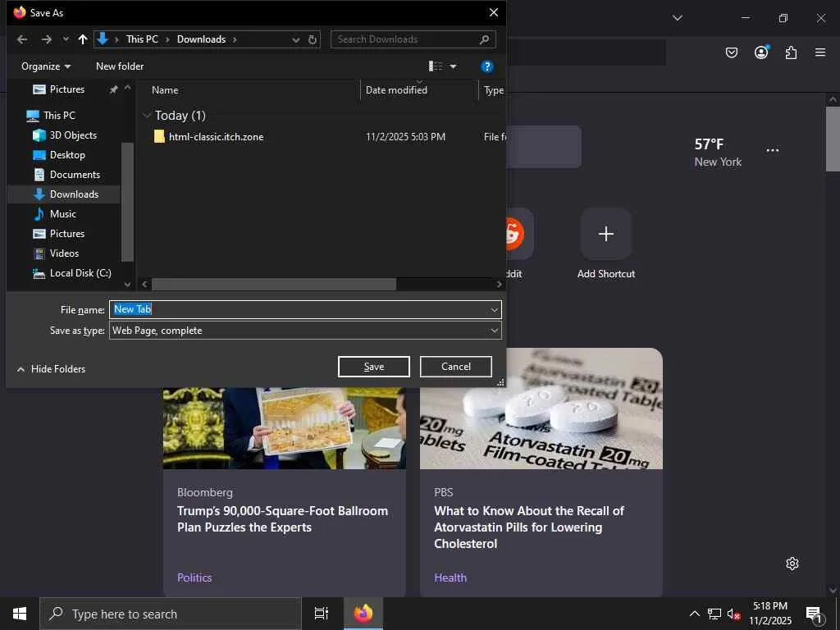The width and height of the screenshot is (840, 630).
Task: Open the blue Help question mark
Action: coord(487,66)
